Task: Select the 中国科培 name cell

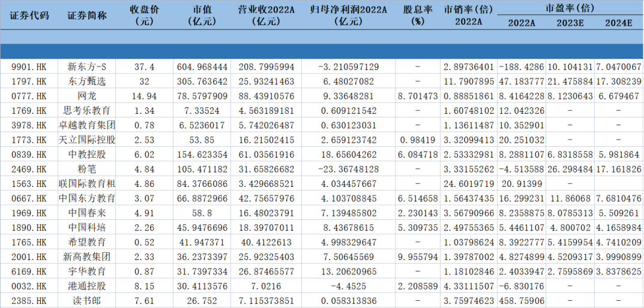Action: point(87,227)
